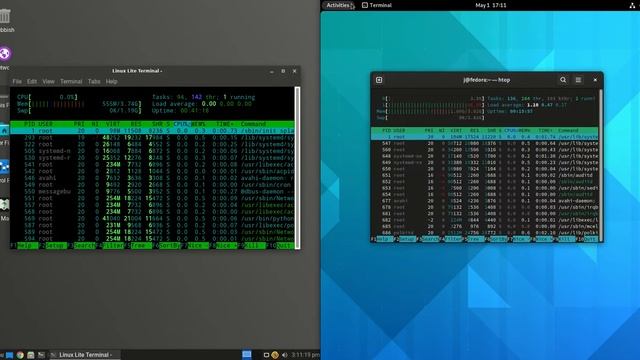Viewport: 640px width, 360px height.
Task: Open new tab in Fedora terminal
Action: pos(379,80)
